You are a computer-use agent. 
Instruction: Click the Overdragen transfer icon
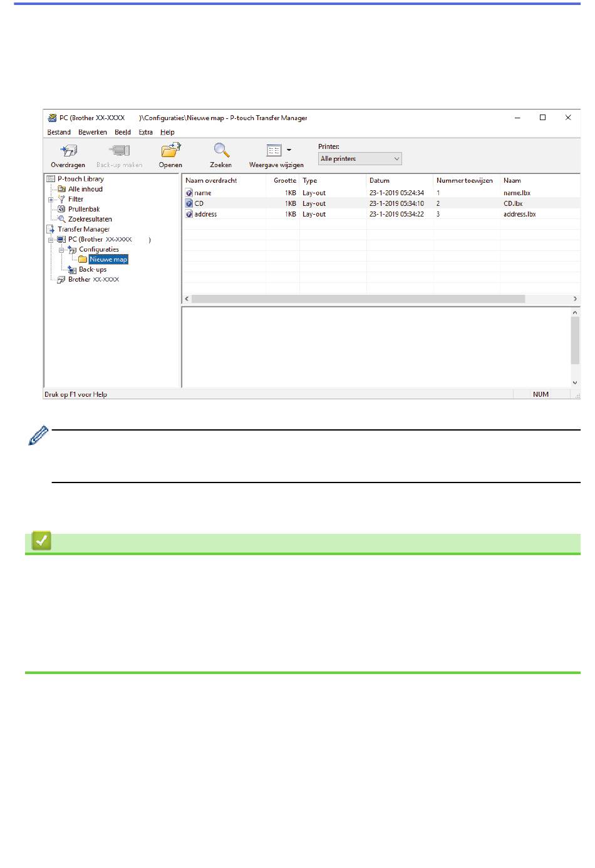(x=68, y=151)
